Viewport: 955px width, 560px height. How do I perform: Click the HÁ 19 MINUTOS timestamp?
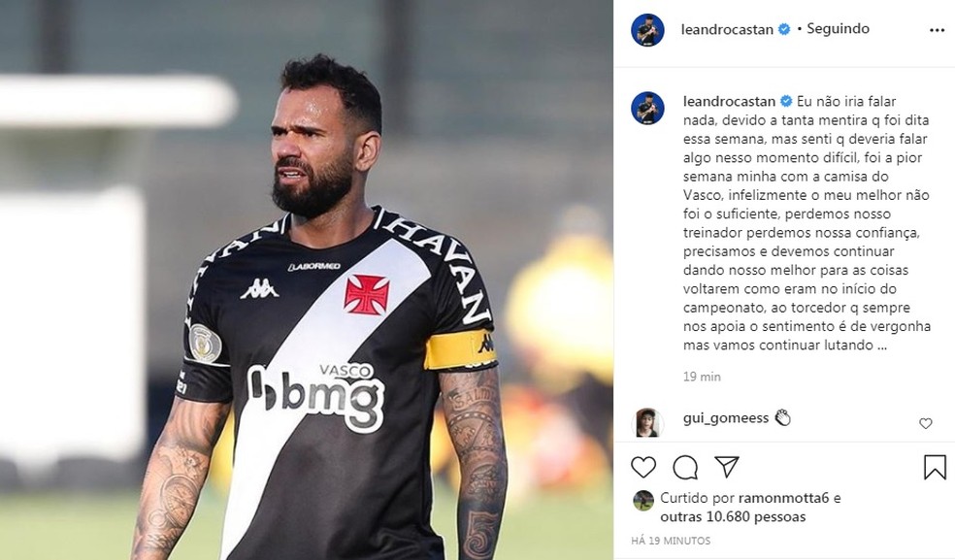(671, 541)
